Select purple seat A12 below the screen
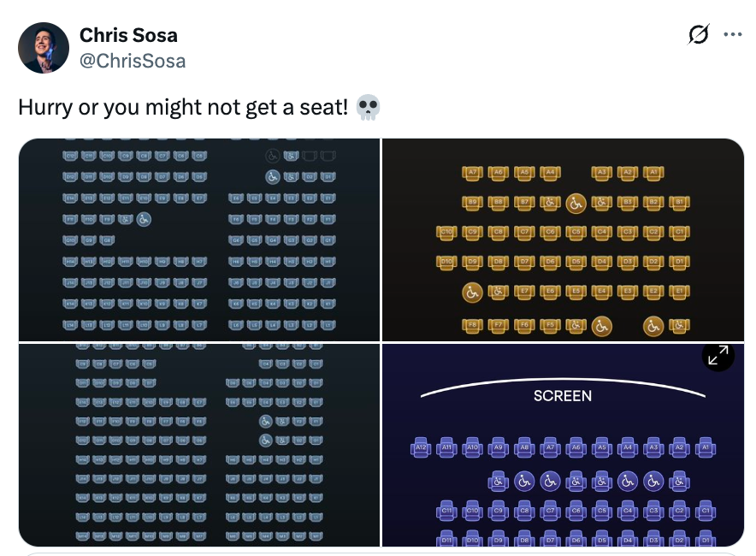This screenshot has width=756, height=556. click(x=420, y=447)
